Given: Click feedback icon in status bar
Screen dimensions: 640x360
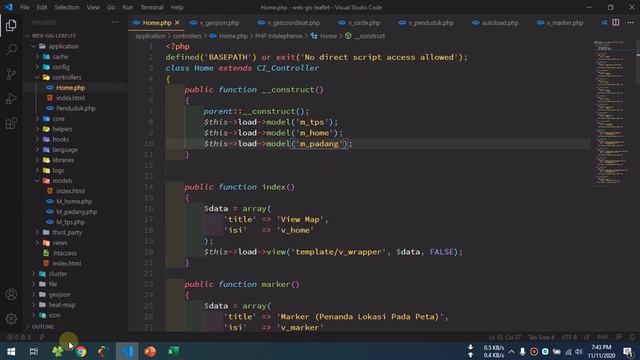Looking at the screenshot, I should (619, 337).
